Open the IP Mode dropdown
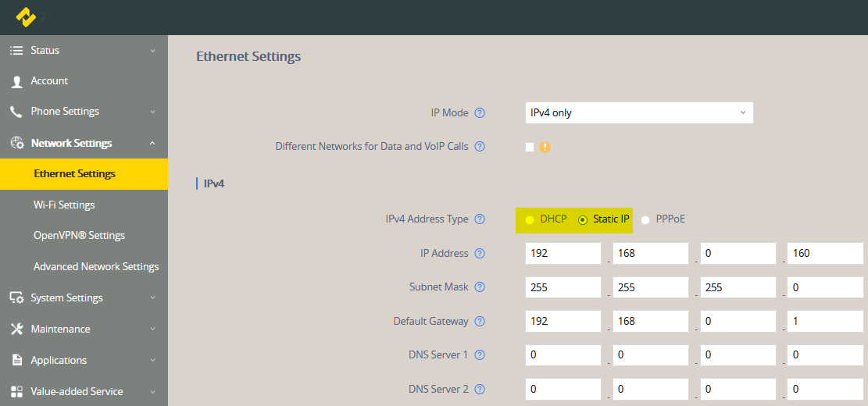 point(638,112)
